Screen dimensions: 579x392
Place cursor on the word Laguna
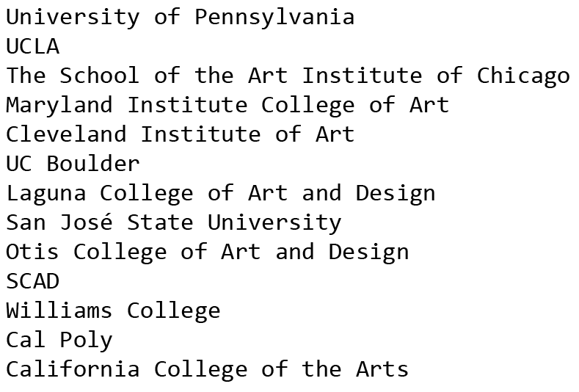click(x=46, y=194)
